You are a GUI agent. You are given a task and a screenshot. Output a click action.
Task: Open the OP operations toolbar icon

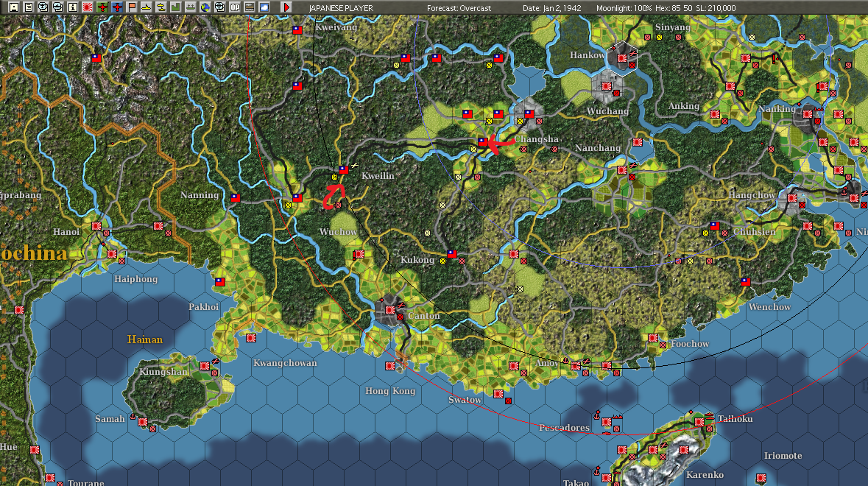tap(235, 7)
